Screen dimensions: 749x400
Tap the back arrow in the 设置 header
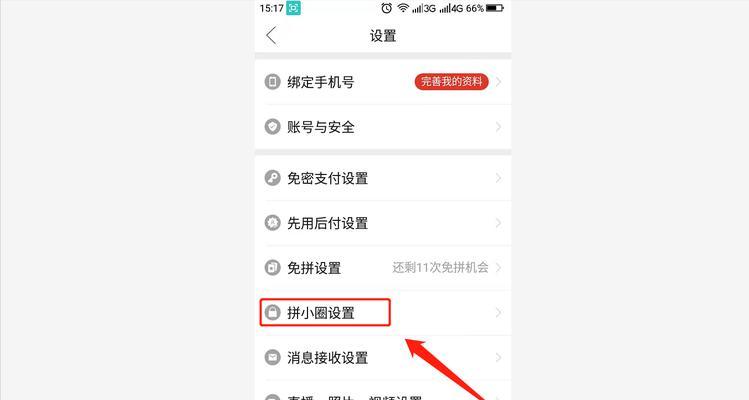(x=271, y=35)
